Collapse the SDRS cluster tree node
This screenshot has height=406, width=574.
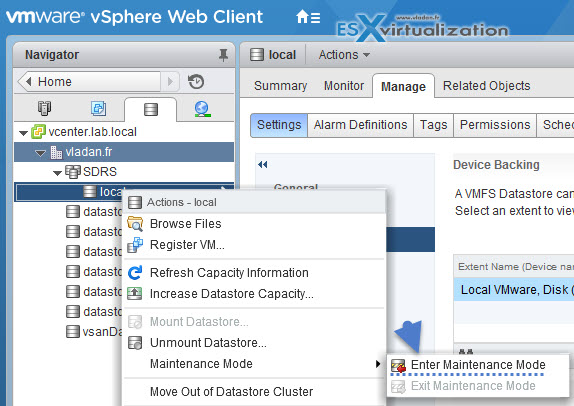click(x=57, y=173)
